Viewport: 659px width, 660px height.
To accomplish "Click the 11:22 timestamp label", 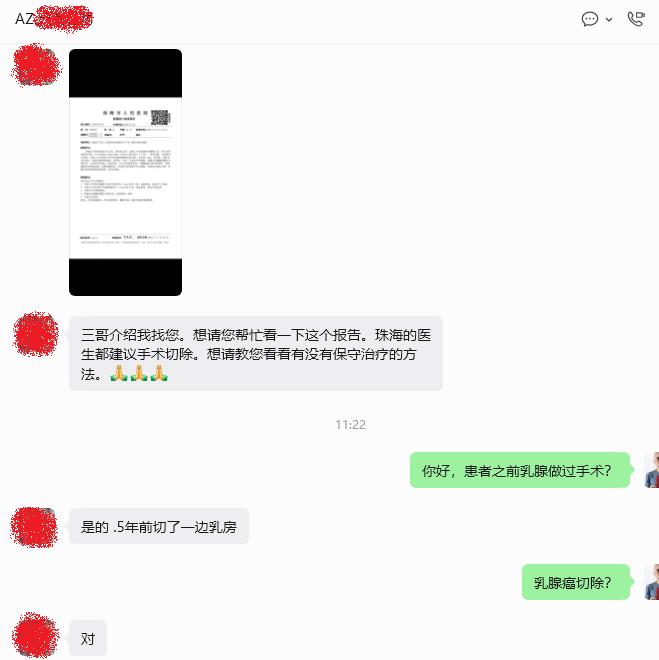I will pyautogui.click(x=351, y=424).
